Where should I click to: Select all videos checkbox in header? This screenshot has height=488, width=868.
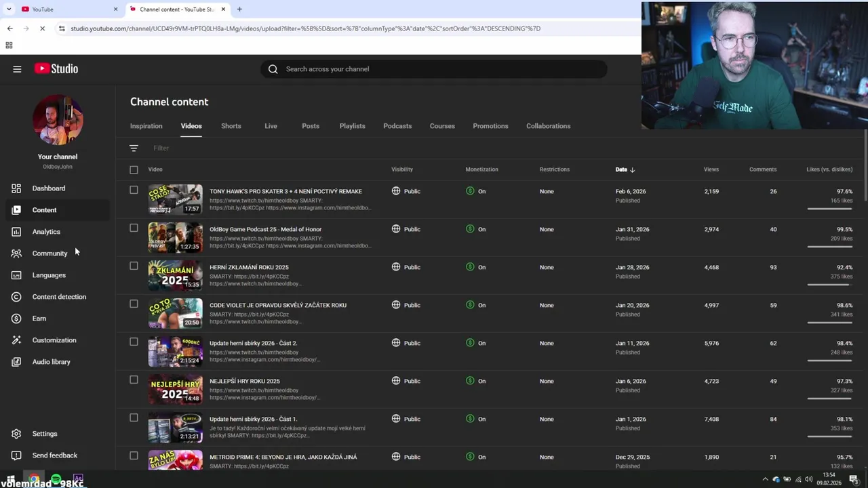click(x=134, y=169)
